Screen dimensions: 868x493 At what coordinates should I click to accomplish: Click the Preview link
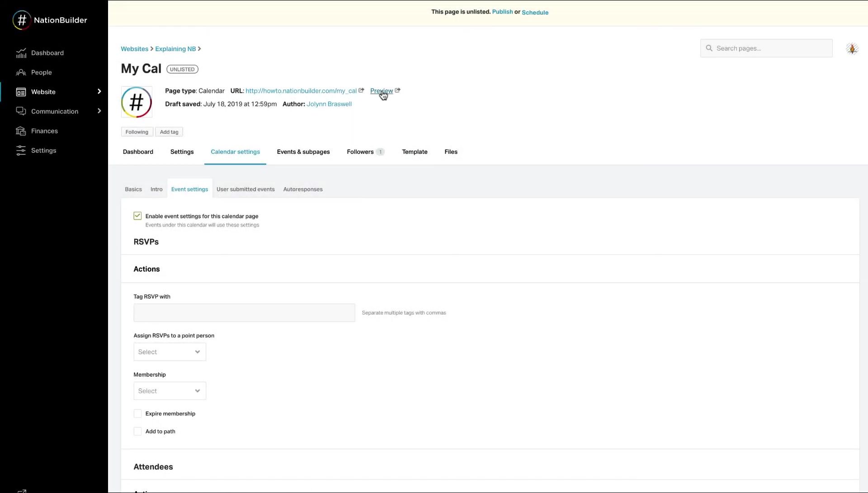click(x=381, y=91)
